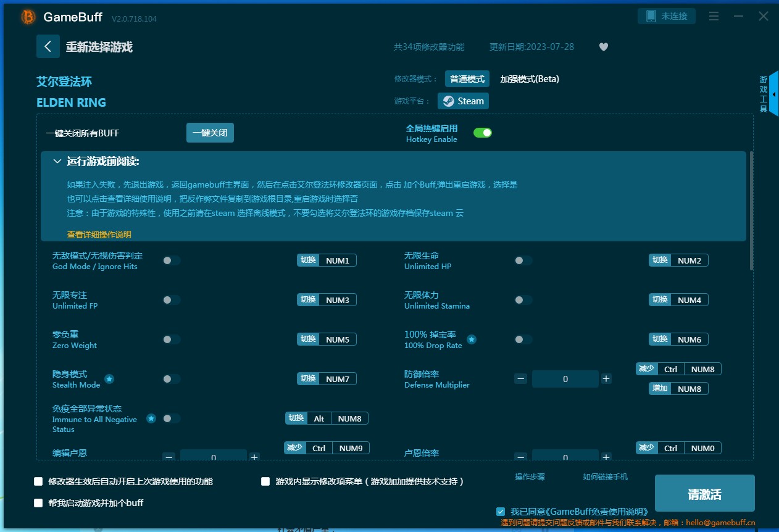Select Steam platform button
This screenshot has height=532, width=779.
click(x=463, y=101)
